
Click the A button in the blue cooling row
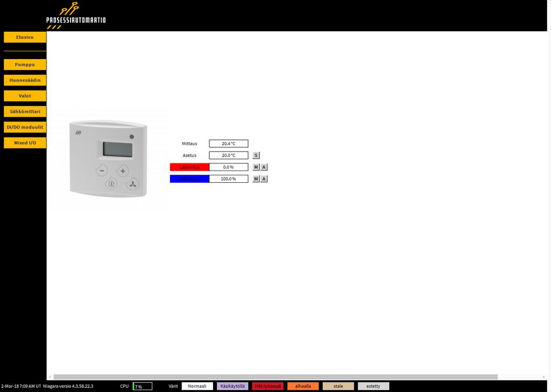pos(264,179)
